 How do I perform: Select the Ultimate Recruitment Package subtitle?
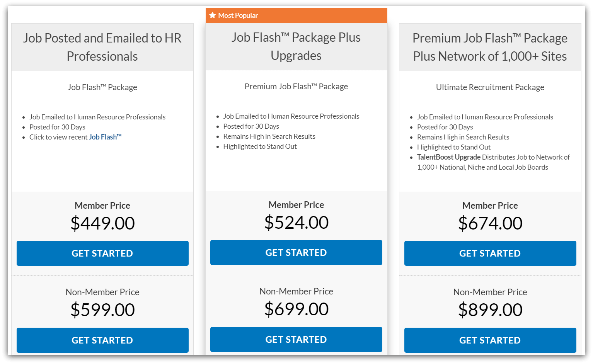tap(490, 87)
